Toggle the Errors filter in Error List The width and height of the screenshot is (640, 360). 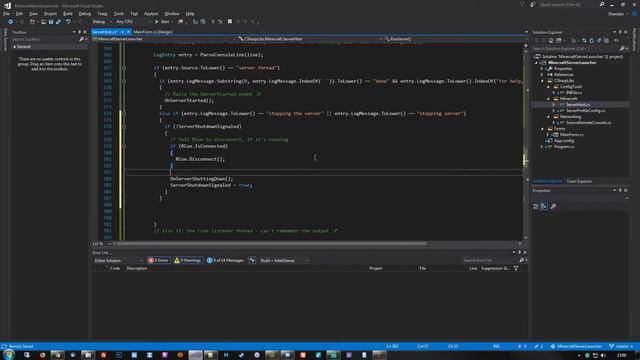[x=158, y=260]
